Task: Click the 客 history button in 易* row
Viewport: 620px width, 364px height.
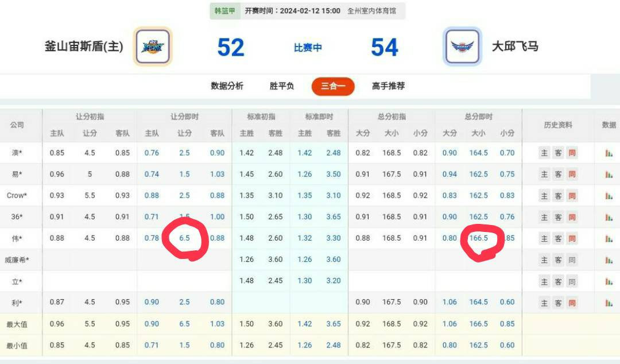Action: (559, 174)
